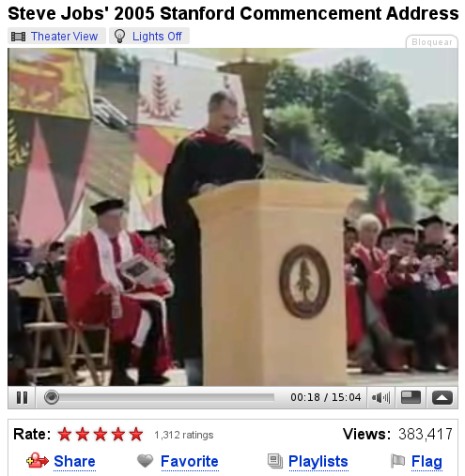The width and height of the screenshot is (465, 476).
Task: Click the Flag link
Action: click(427, 462)
